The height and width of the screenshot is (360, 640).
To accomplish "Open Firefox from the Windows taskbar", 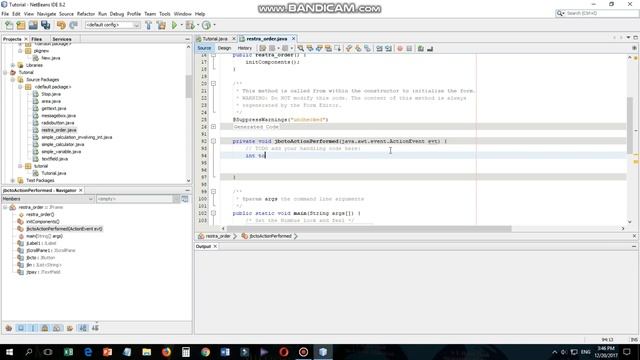I will coord(166,352).
